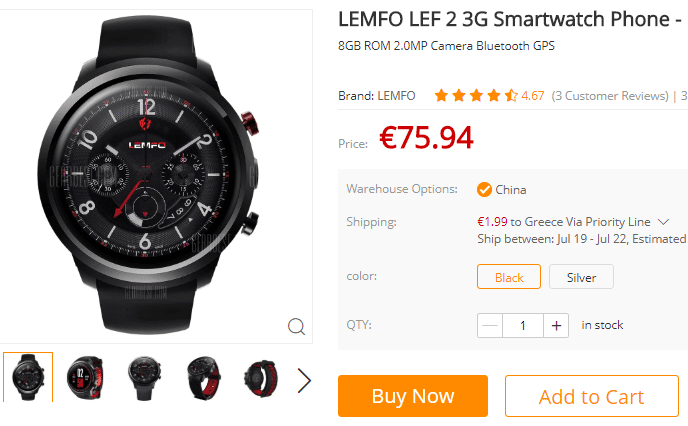688x426 pixels.
Task: Click the Add to Cart button
Action: pos(591,396)
